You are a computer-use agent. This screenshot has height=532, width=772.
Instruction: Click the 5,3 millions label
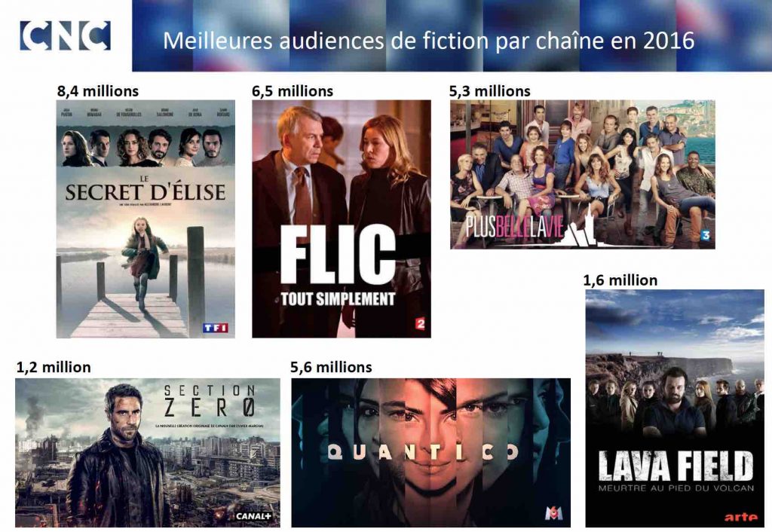tap(490, 91)
